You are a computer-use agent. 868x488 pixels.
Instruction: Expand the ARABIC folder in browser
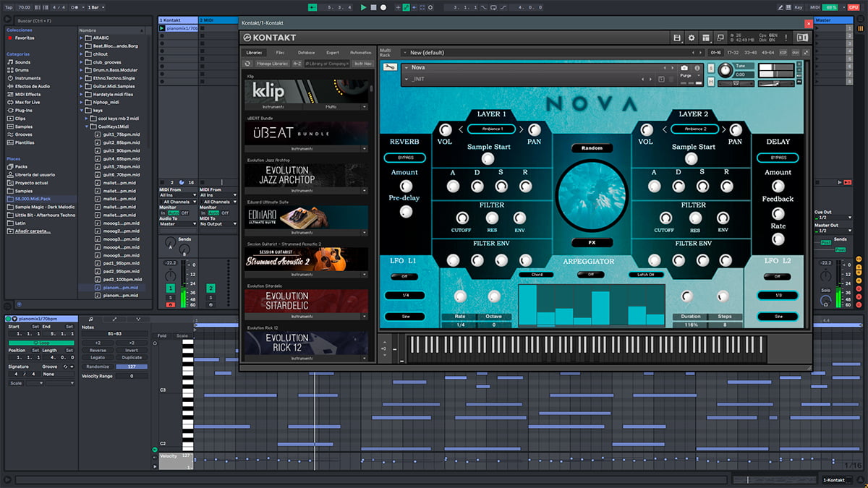click(x=82, y=38)
